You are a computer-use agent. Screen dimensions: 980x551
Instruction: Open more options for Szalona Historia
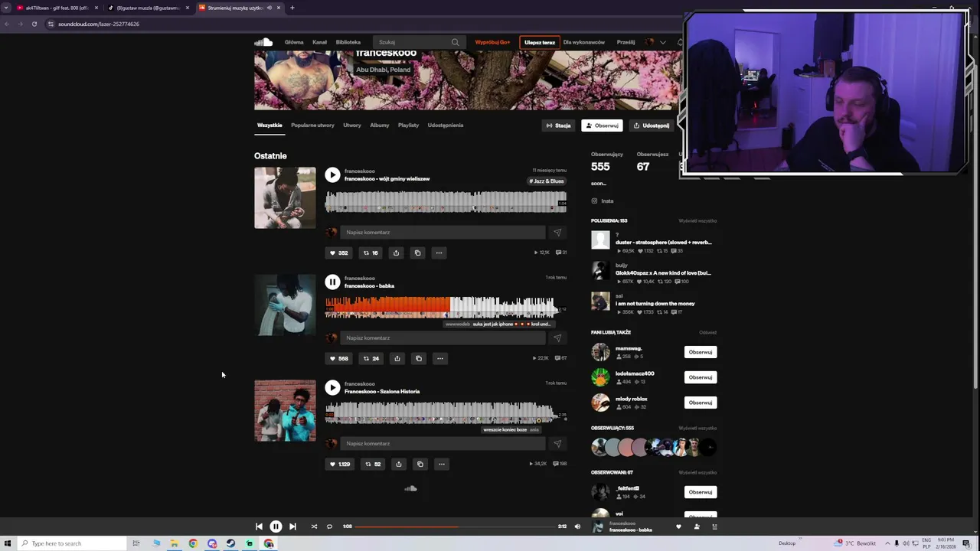tap(441, 464)
